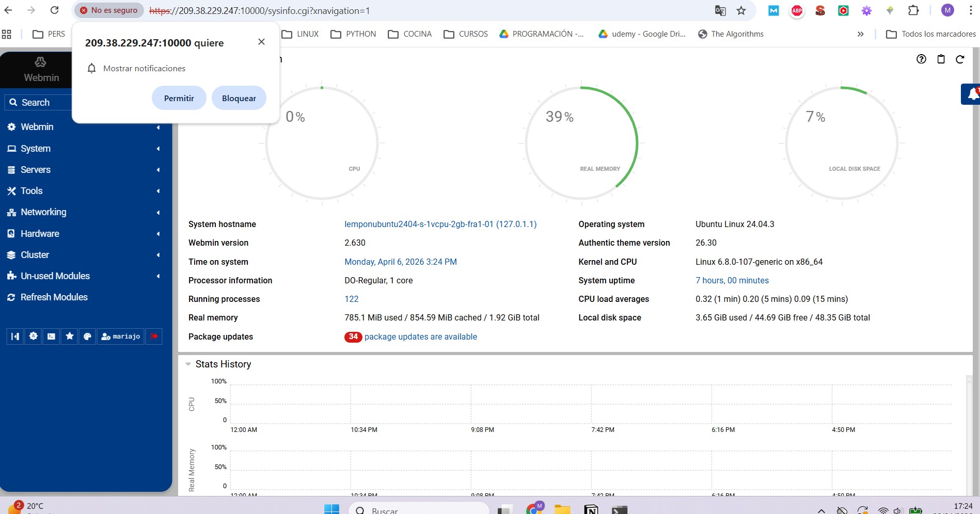The width and height of the screenshot is (980, 514).
Task: Copy system info with clipboard icon
Action: click(941, 59)
